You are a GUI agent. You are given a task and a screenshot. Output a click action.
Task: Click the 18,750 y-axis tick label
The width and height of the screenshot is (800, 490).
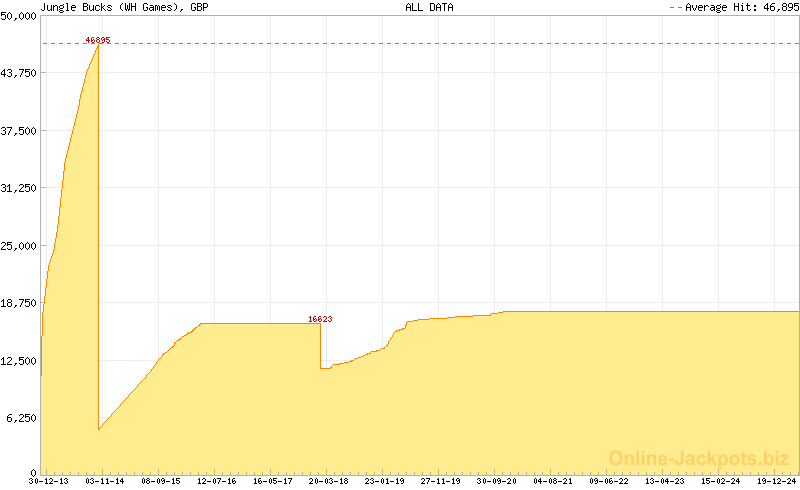[x=19, y=302]
